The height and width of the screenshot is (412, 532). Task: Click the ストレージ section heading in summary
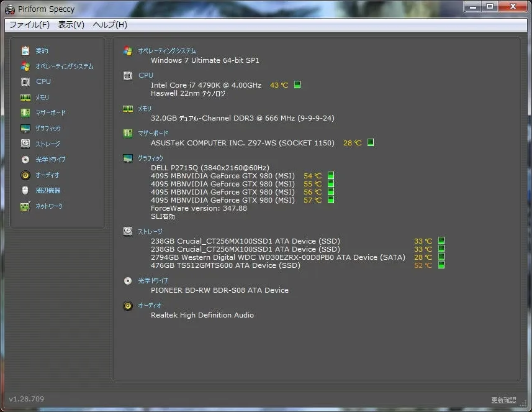(150, 232)
